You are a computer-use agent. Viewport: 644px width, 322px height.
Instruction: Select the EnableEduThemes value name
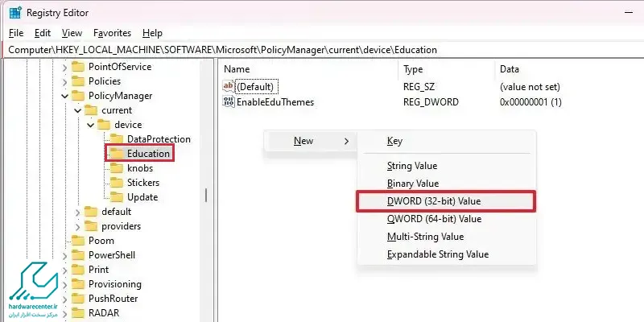coord(275,102)
